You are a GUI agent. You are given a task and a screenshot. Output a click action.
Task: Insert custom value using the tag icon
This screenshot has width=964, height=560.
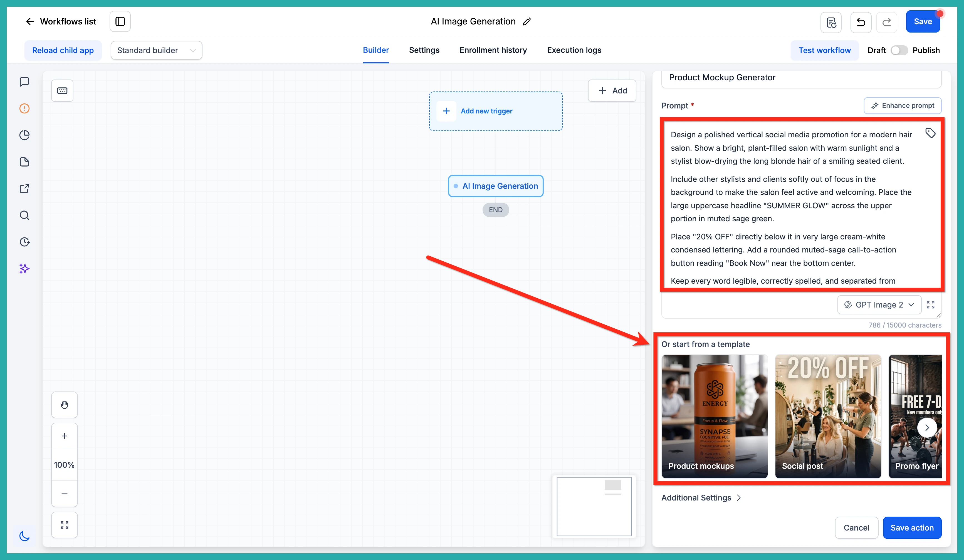(930, 133)
